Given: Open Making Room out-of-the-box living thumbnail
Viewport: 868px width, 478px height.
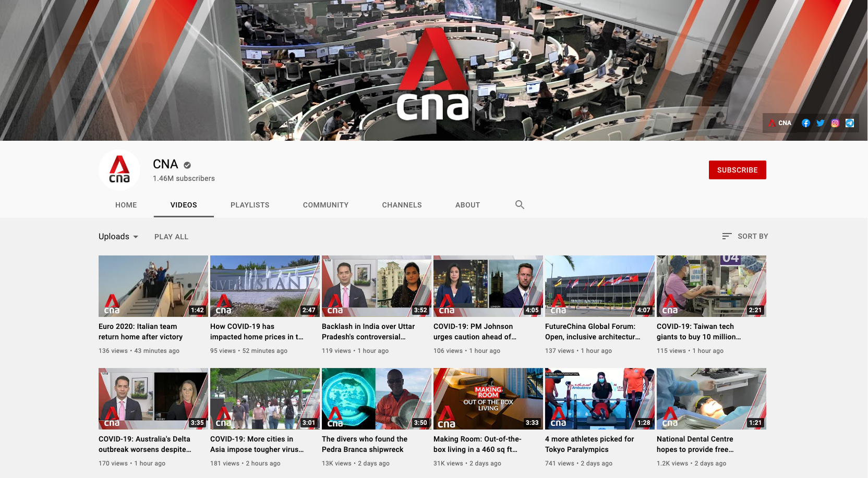Looking at the screenshot, I should [x=488, y=399].
